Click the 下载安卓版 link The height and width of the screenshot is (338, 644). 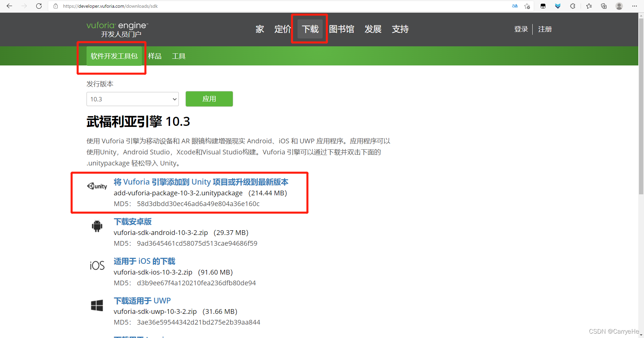click(x=133, y=222)
